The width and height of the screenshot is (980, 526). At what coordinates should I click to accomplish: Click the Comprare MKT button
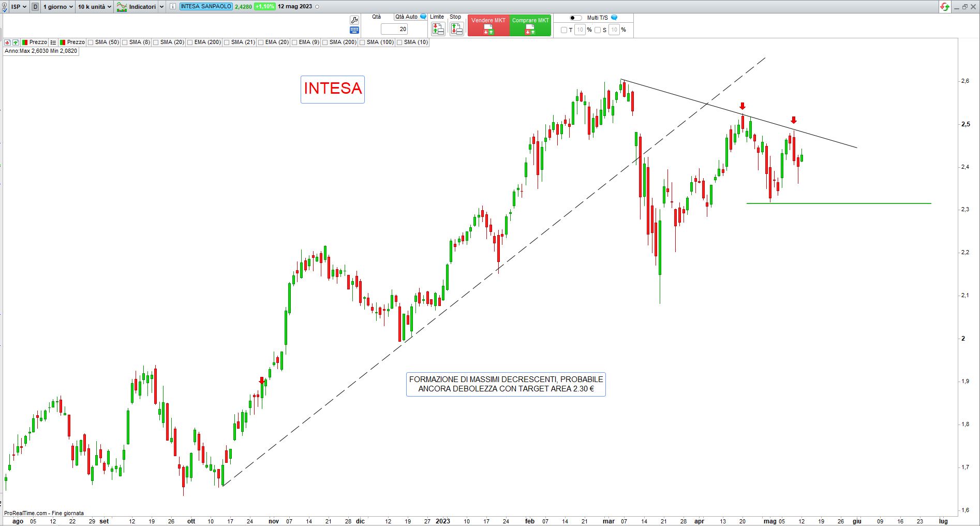(530, 25)
